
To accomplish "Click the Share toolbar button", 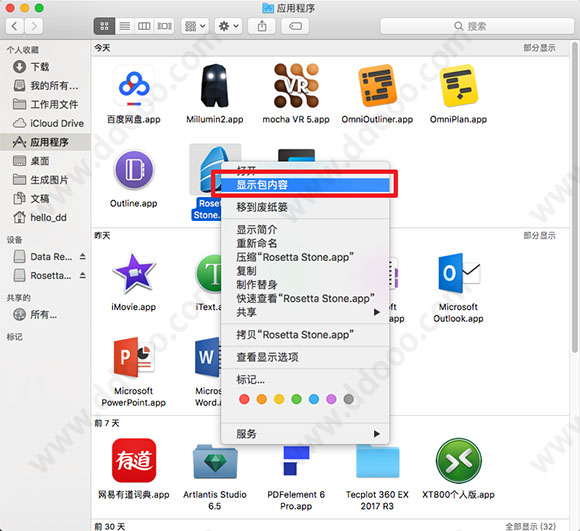I will 262,26.
